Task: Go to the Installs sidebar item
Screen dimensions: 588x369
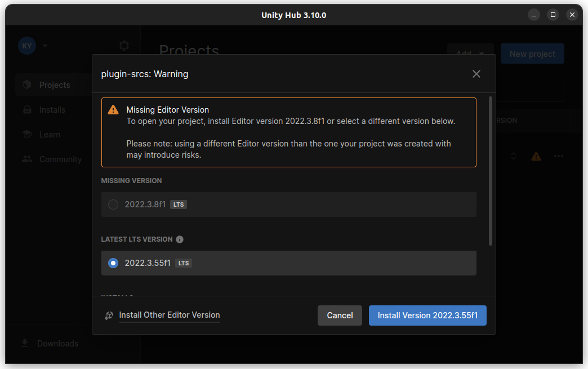Action: coord(52,109)
